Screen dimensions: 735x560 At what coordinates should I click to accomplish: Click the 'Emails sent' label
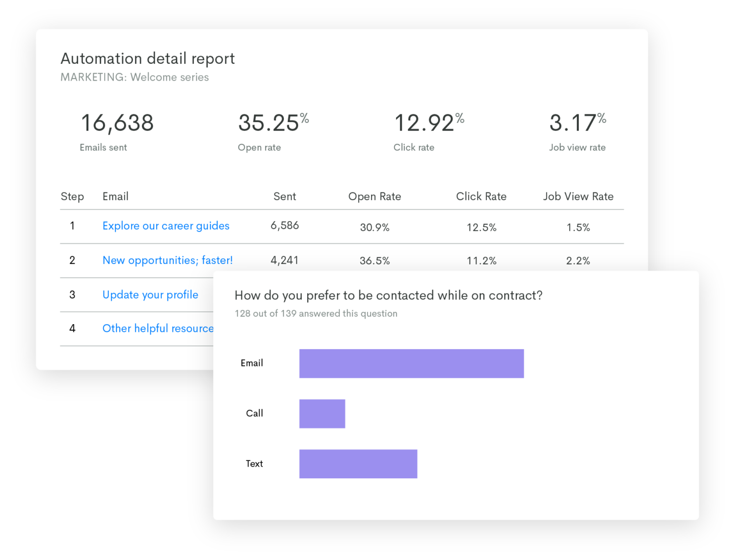pos(103,148)
